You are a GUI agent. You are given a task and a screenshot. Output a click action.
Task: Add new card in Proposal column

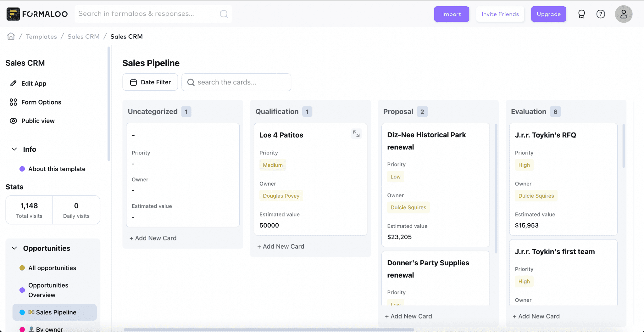click(x=408, y=316)
